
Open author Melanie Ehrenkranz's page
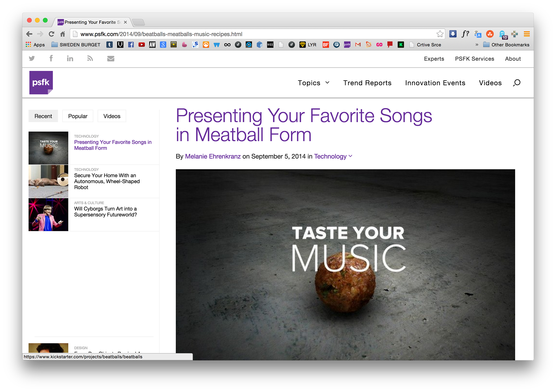[213, 157]
